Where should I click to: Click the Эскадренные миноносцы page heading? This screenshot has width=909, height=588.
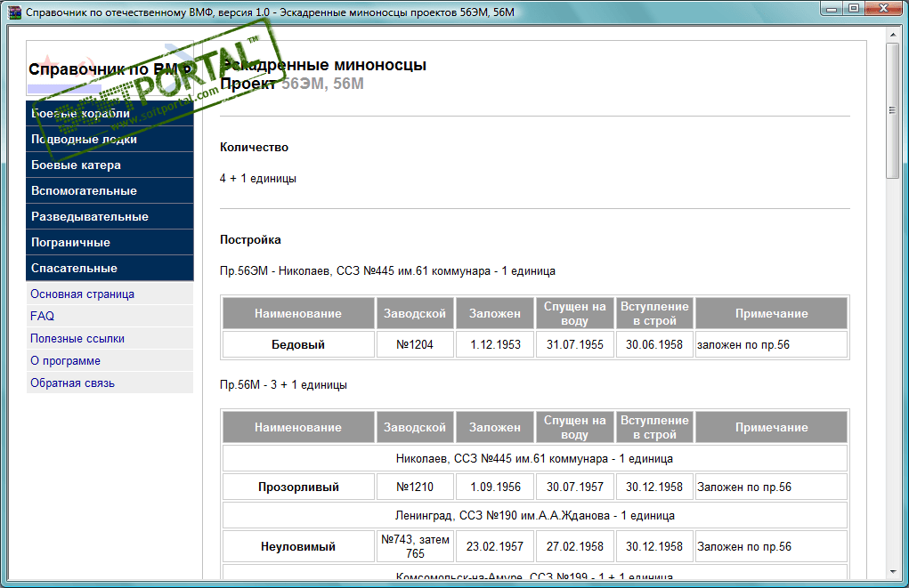click(323, 65)
